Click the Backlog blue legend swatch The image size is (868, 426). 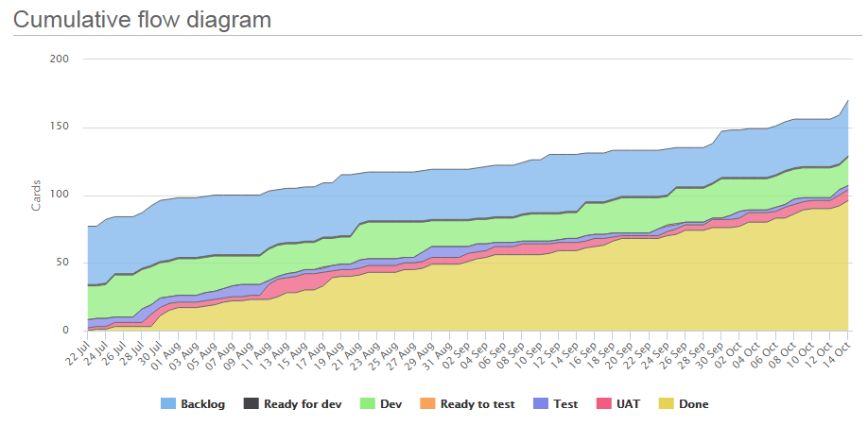167,404
